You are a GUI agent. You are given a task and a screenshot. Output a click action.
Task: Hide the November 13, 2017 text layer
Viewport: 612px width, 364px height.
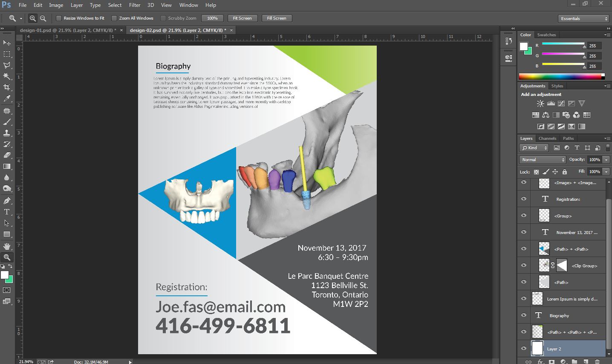coord(524,232)
